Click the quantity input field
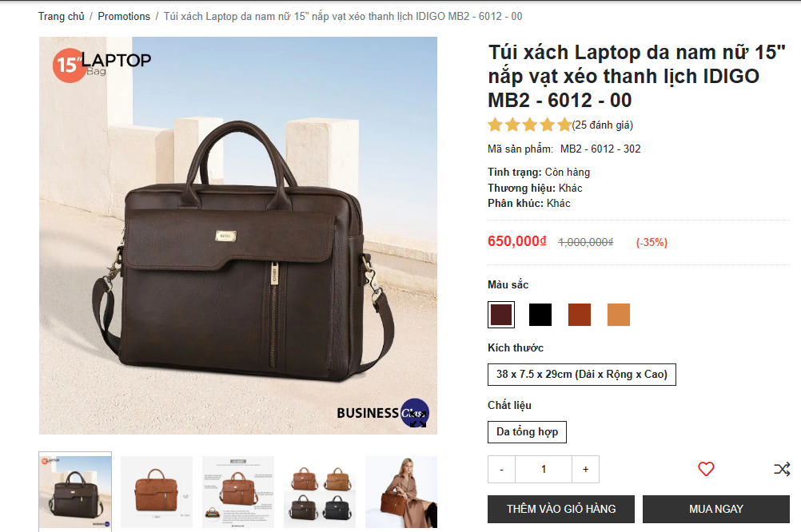The image size is (801, 532). click(x=544, y=469)
